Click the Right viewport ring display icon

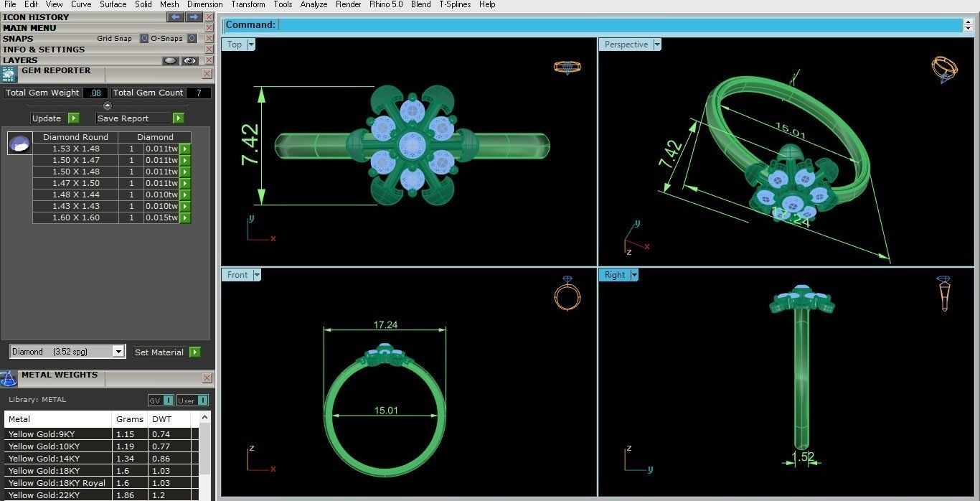pyautogui.click(x=944, y=293)
